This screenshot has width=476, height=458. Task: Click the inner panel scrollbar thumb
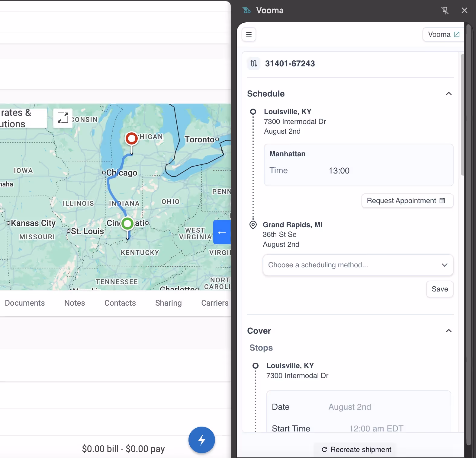pyautogui.click(x=462, y=115)
